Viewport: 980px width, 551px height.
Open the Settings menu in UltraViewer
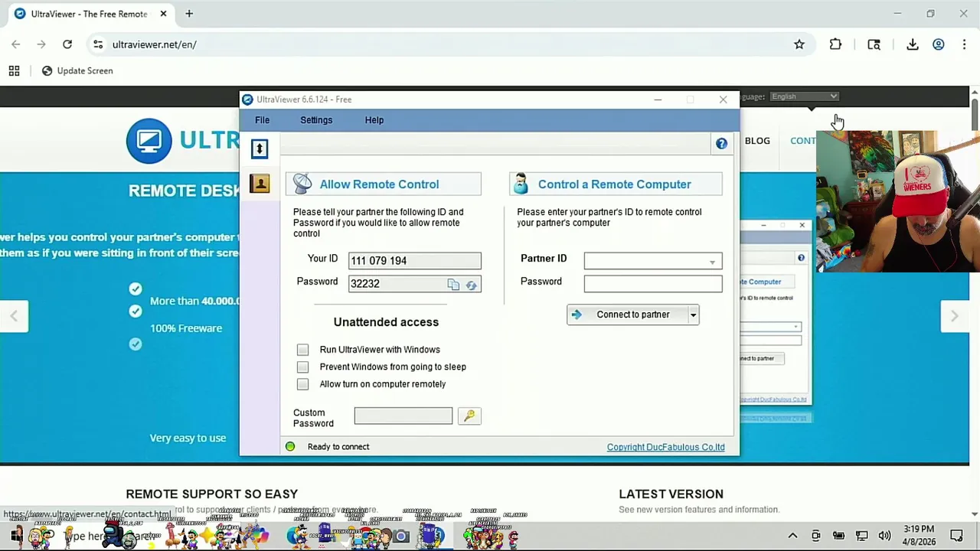pyautogui.click(x=316, y=120)
